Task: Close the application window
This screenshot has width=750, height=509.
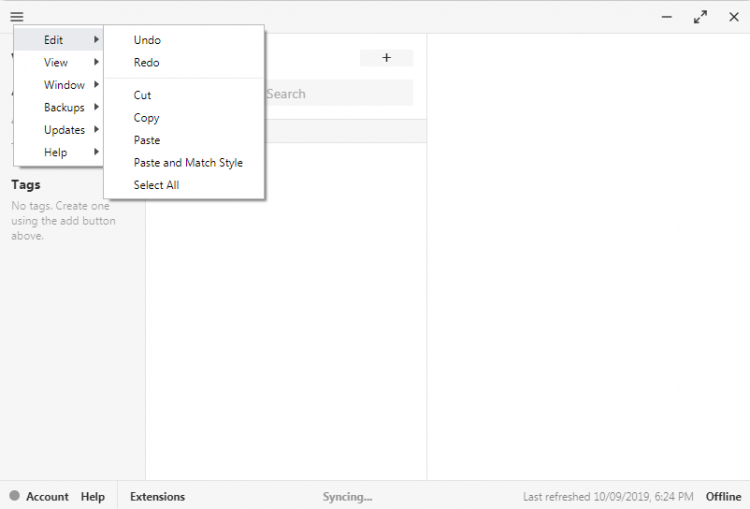Action: click(x=734, y=17)
